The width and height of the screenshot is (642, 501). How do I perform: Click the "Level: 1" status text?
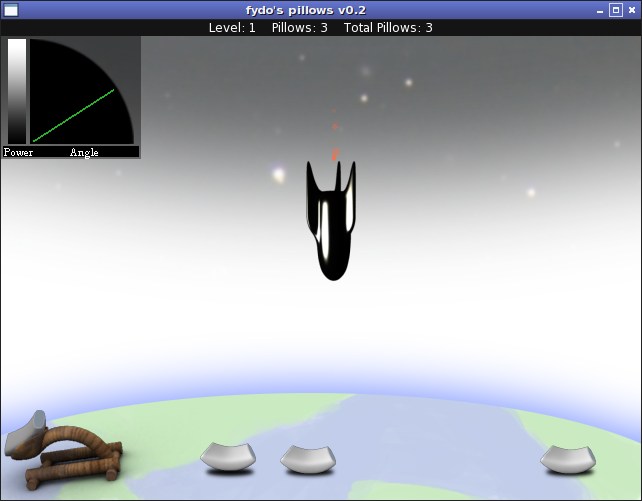click(x=232, y=28)
